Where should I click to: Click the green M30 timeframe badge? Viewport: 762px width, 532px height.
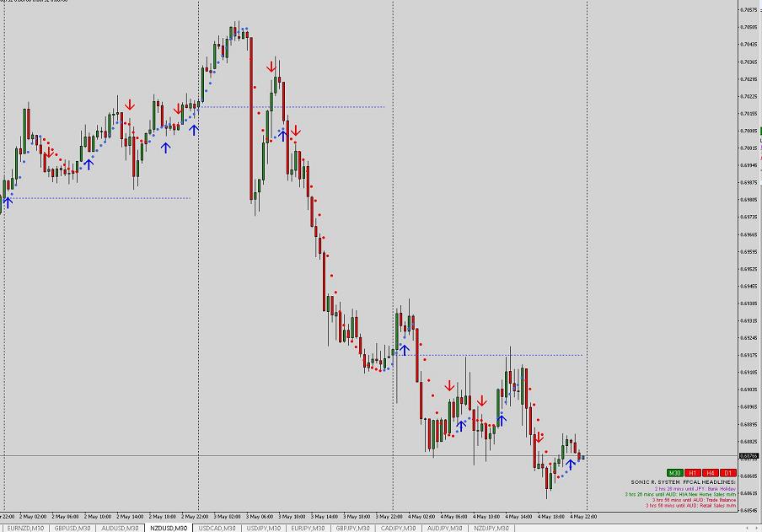(x=674, y=473)
